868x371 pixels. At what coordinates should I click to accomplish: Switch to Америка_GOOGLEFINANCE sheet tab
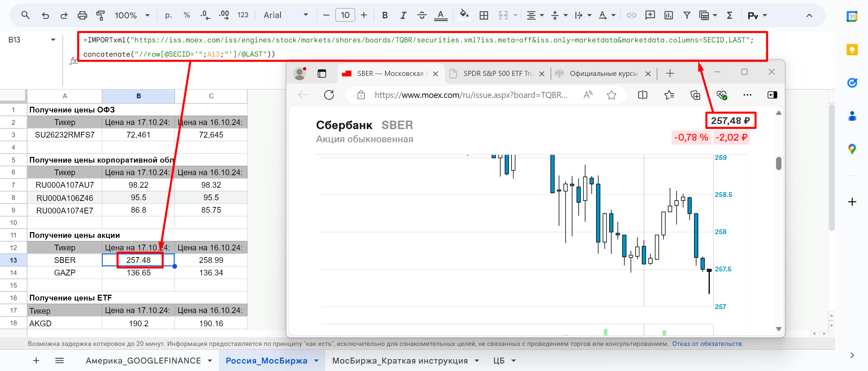point(143,360)
